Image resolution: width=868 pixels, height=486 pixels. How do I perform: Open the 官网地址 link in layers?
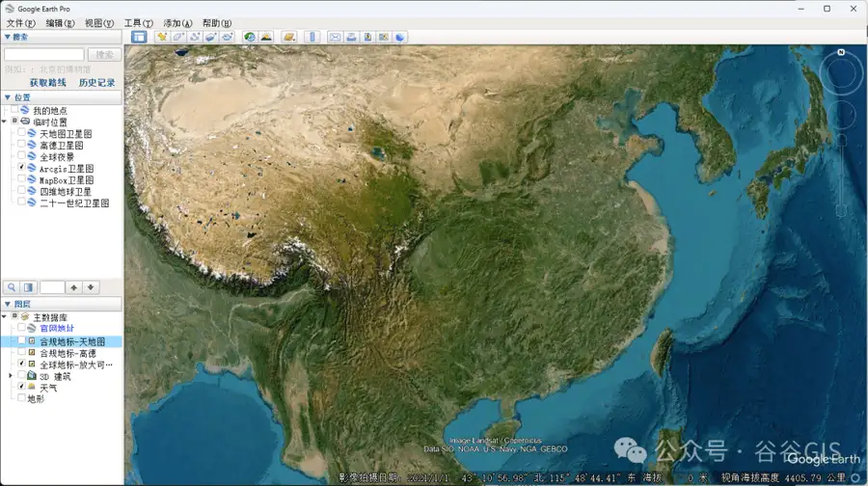pyautogui.click(x=57, y=328)
